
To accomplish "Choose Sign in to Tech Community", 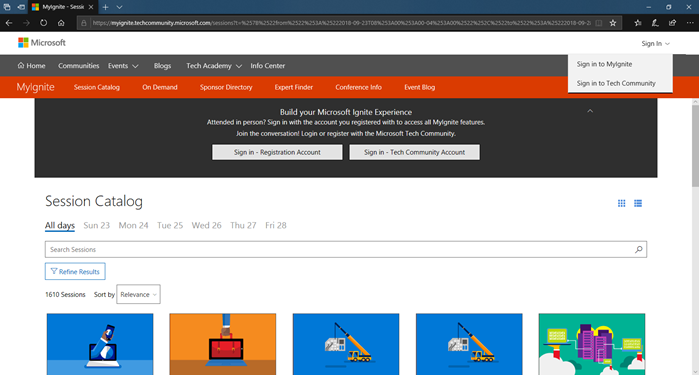I will (616, 83).
